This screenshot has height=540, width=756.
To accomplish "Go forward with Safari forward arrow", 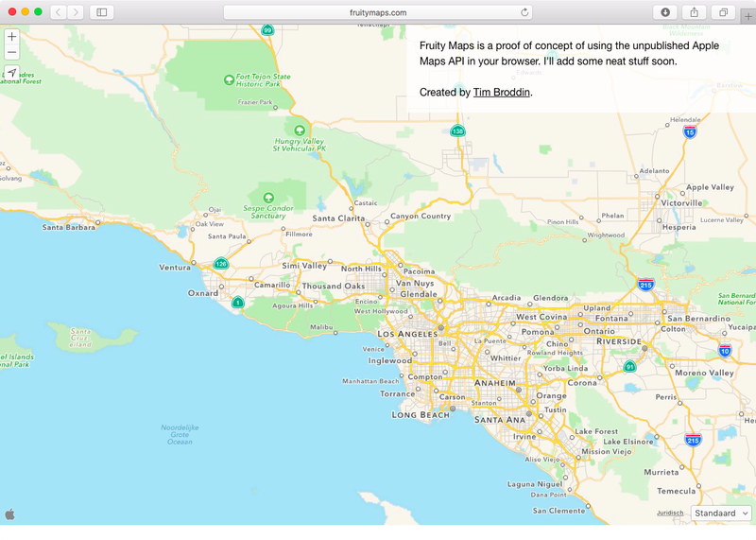I will [76, 12].
